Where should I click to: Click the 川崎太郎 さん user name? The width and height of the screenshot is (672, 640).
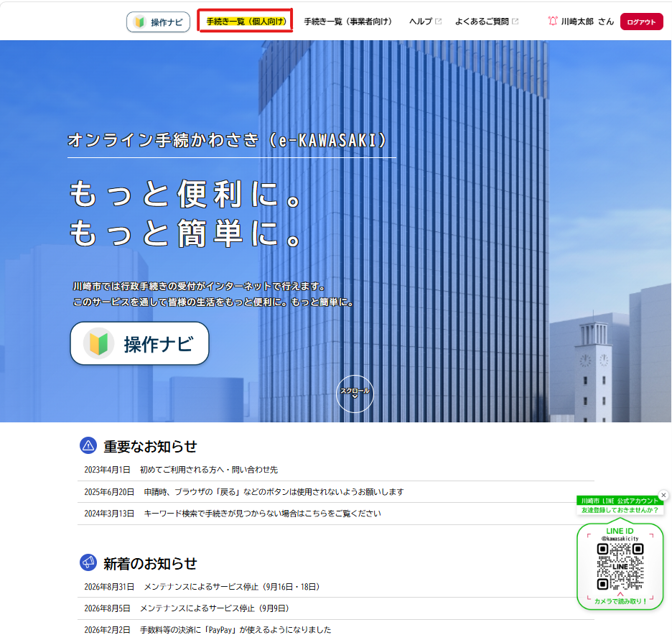coord(587,22)
